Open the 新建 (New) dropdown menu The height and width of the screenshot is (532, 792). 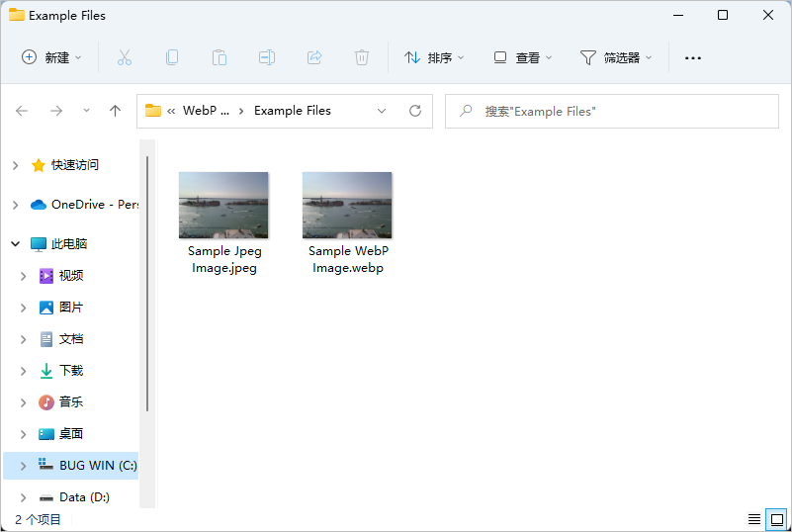[52, 57]
